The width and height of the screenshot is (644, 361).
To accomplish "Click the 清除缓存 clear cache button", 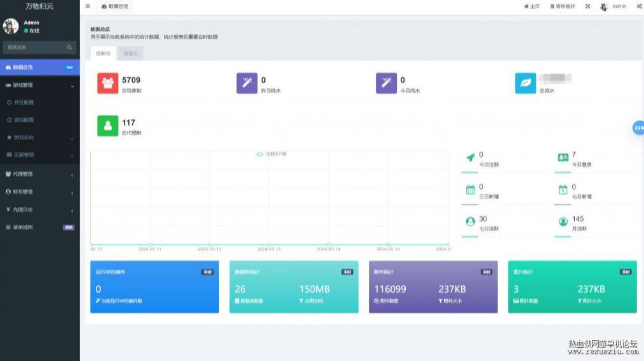I will pos(563,6).
